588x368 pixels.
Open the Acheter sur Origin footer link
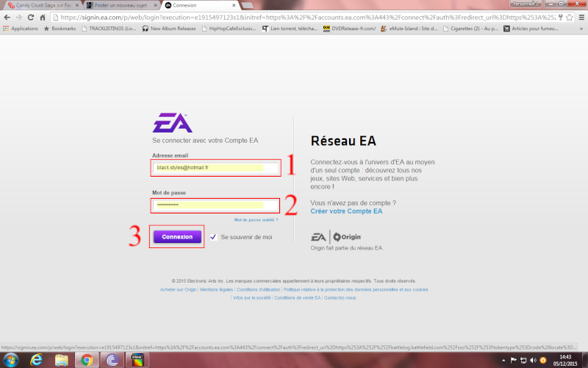(x=178, y=289)
